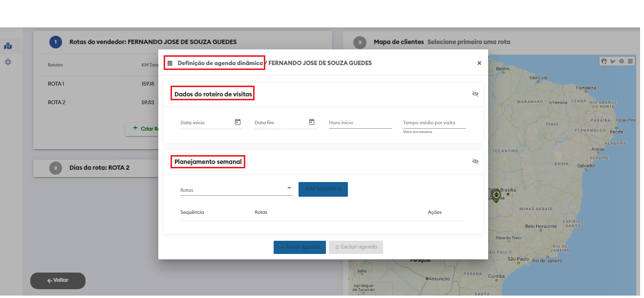644x298 pixels.
Task: Open the map routes sidebar icon
Action: pos(8,46)
